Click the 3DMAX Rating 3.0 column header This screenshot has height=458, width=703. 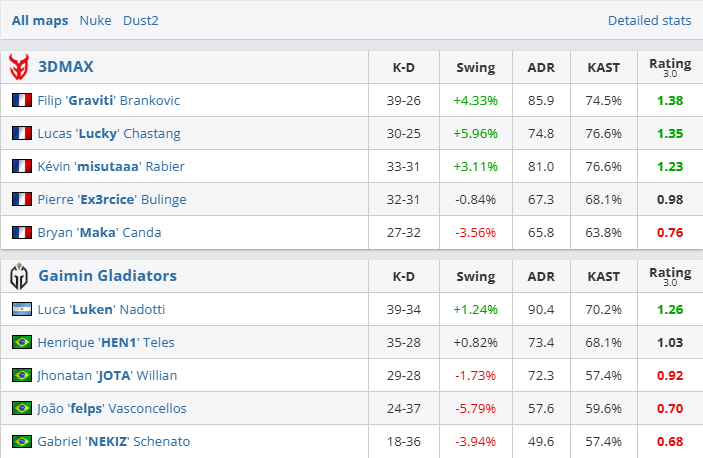point(669,67)
